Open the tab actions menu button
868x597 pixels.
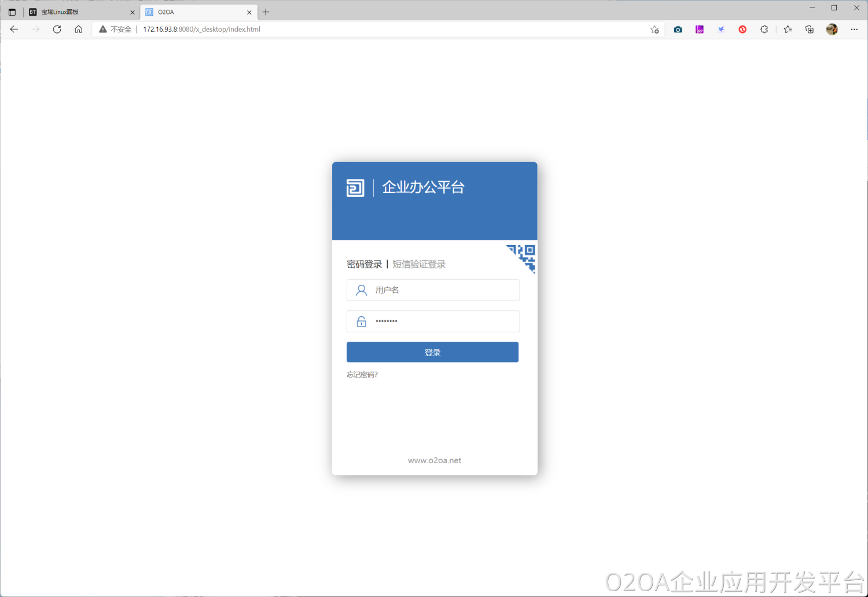pos(12,12)
